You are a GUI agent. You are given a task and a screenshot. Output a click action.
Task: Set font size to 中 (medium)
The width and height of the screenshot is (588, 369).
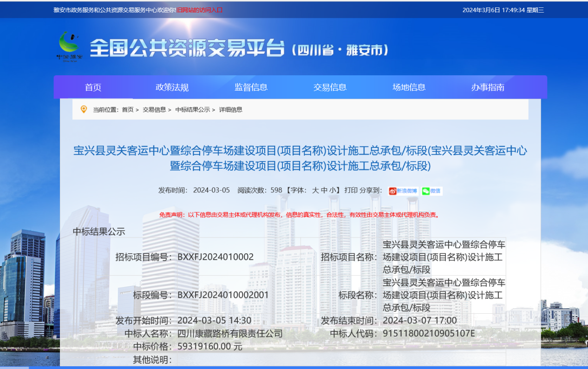[x=324, y=190]
